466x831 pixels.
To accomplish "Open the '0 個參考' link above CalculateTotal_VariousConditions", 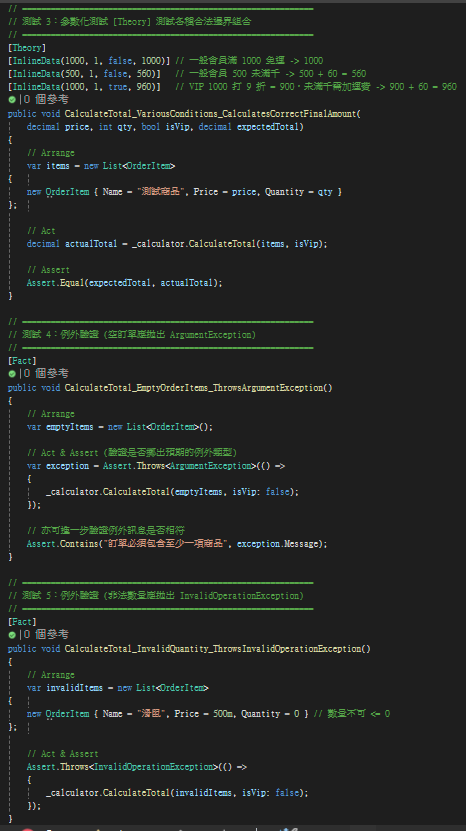I will pyautogui.click(x=46, y=100).
